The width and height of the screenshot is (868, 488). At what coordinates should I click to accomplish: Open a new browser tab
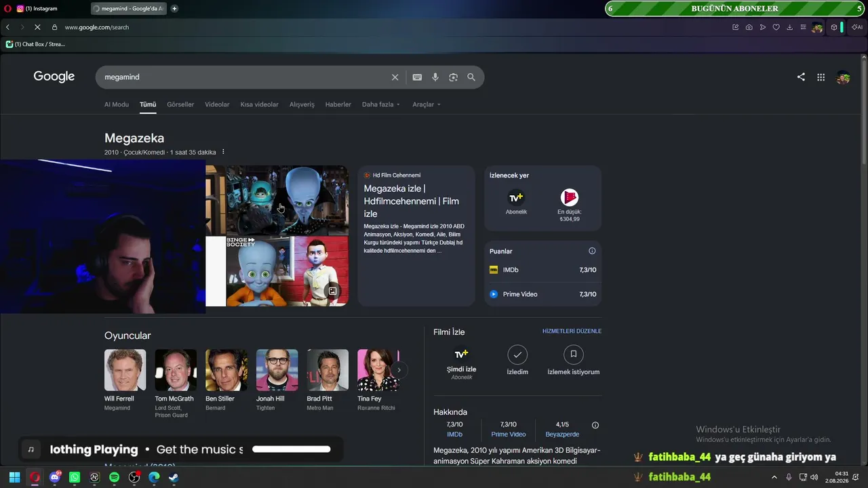(174, 9)
